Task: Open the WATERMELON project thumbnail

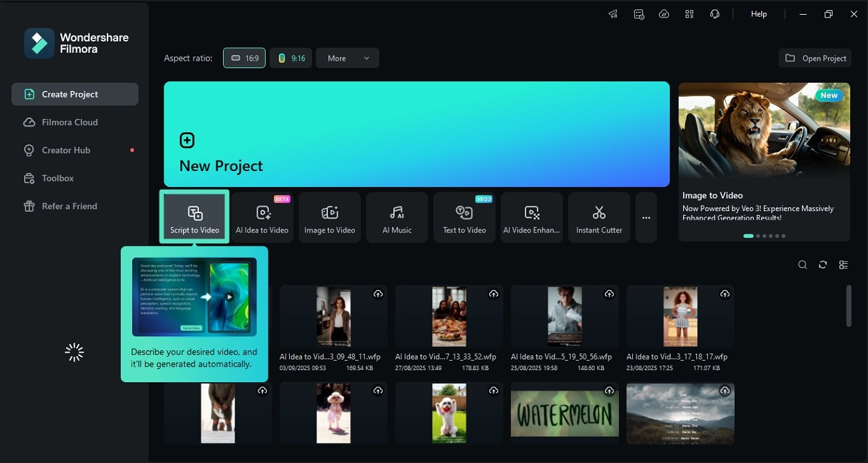Action: pos(564,414)
